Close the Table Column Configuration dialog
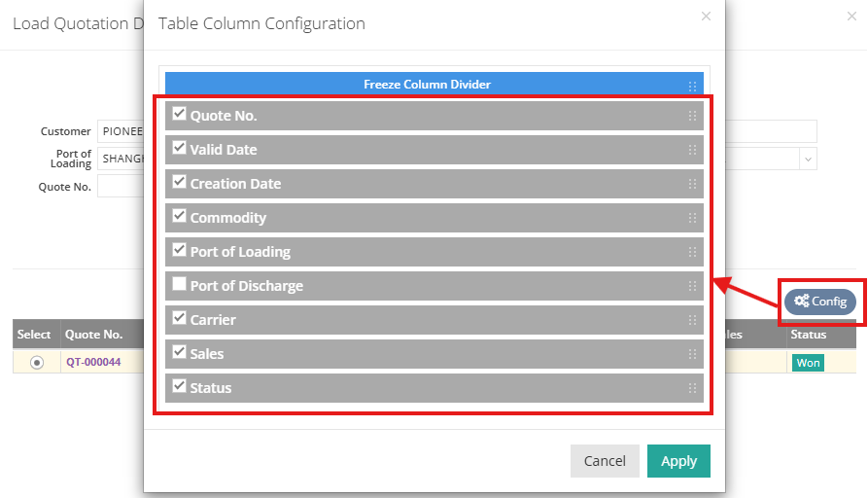This screenshot has width=868, height=498. (706, 17)
